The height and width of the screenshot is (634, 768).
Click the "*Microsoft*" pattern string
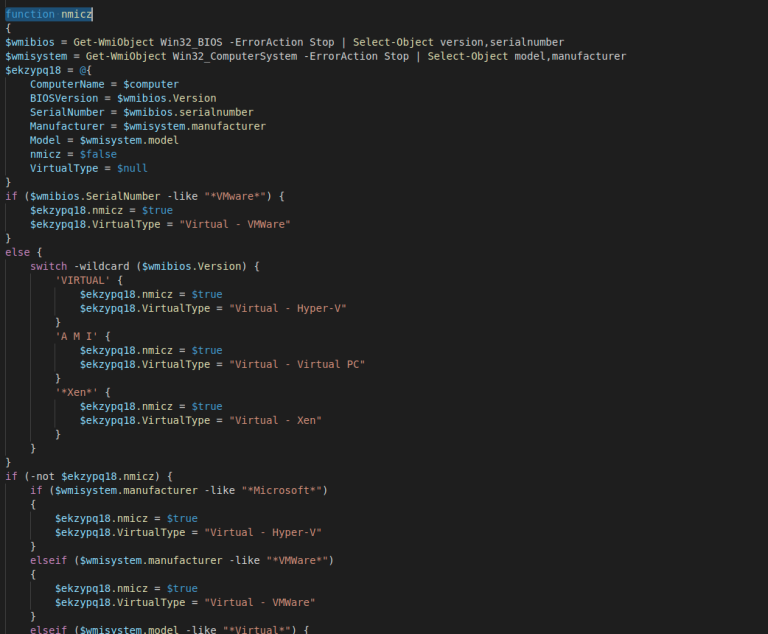282,490
